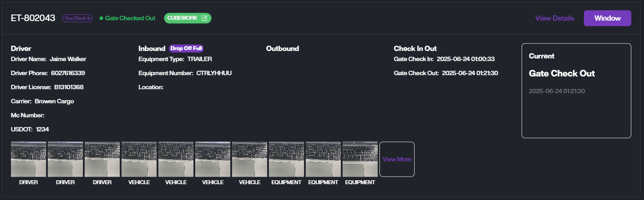Click the edit icon on CUBEWORK badge

(x=204, y=18)
